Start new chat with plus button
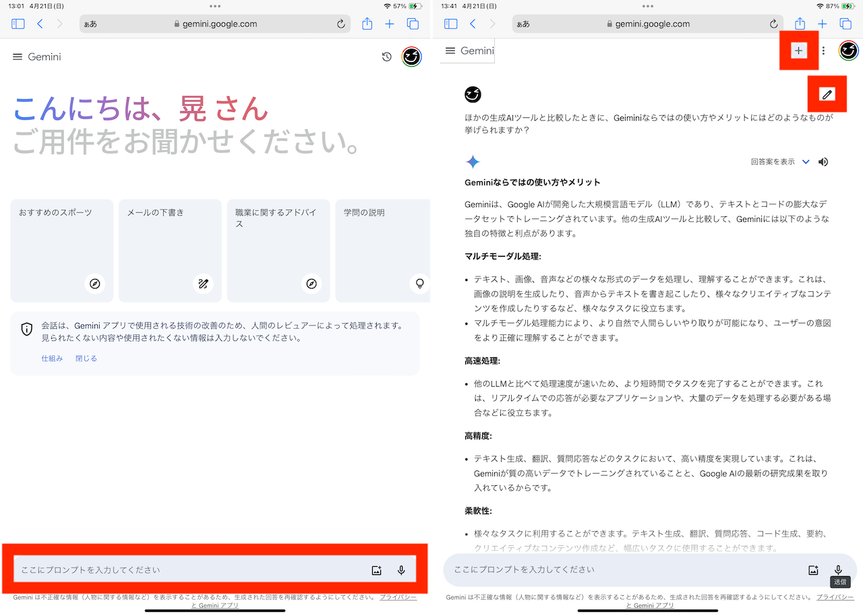 click(799, 51)
